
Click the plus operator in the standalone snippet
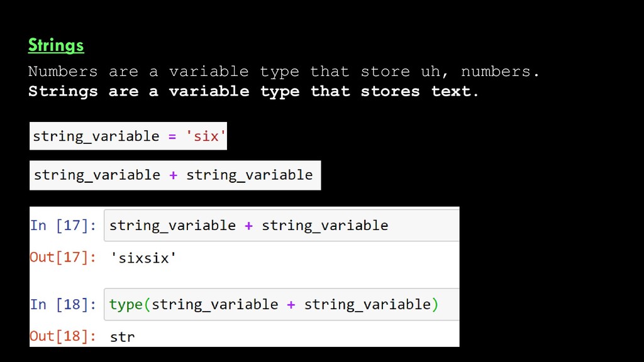click(174, 175)
